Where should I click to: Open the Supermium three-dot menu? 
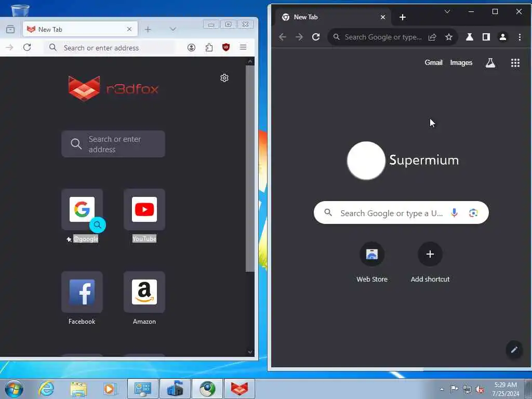pyautogui.click(x=520, y=37)
